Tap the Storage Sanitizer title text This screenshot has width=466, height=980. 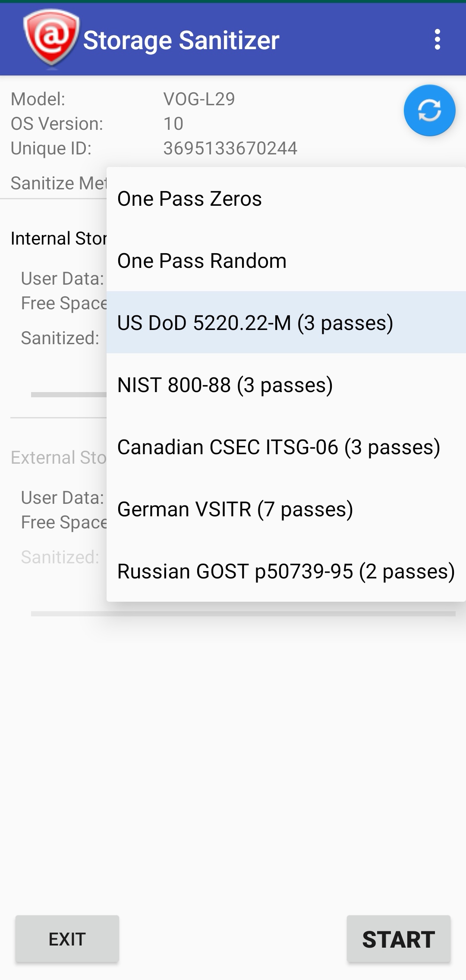pos(181,41)
